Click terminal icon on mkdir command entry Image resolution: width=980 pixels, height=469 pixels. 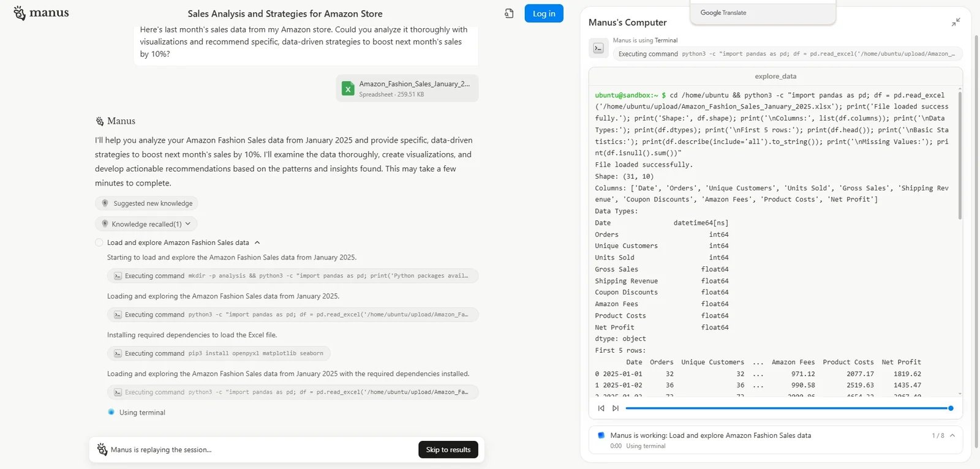pos(118,276)
